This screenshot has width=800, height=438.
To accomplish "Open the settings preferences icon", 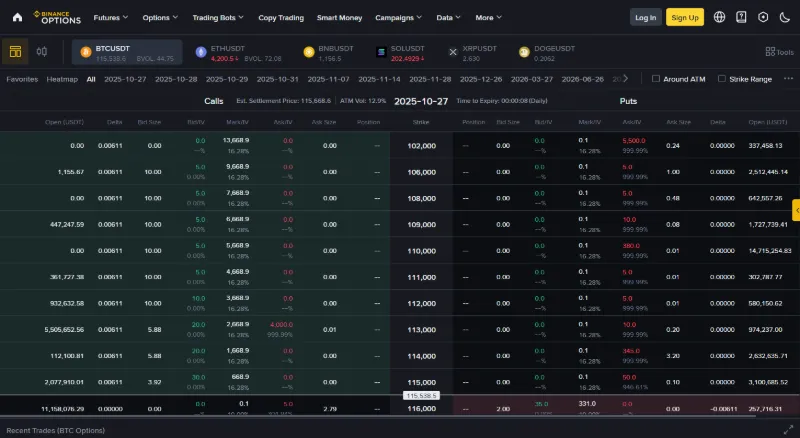I will pyautogui.click(x=763, y=17).
